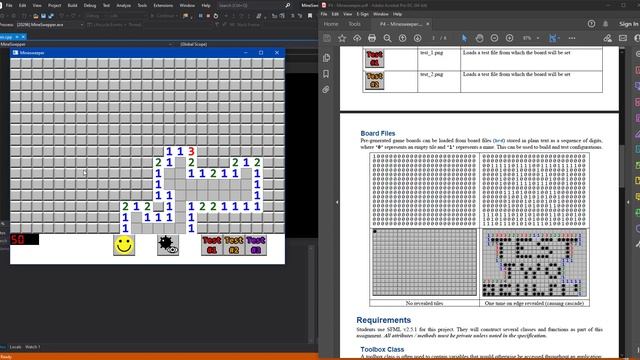Open the Acrobat View menu
Image resolution: width=640 pixels, height=360 pixels.
(x=347, y=14)
